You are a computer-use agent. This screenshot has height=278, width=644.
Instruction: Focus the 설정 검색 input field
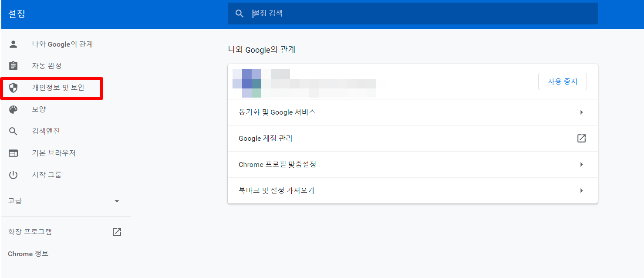point(412,14)
